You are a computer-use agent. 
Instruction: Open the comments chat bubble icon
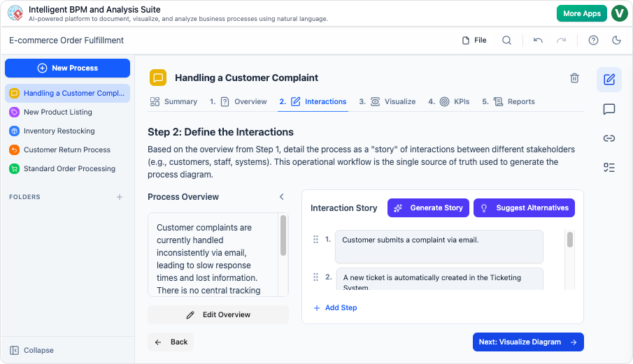coord(609,109)
